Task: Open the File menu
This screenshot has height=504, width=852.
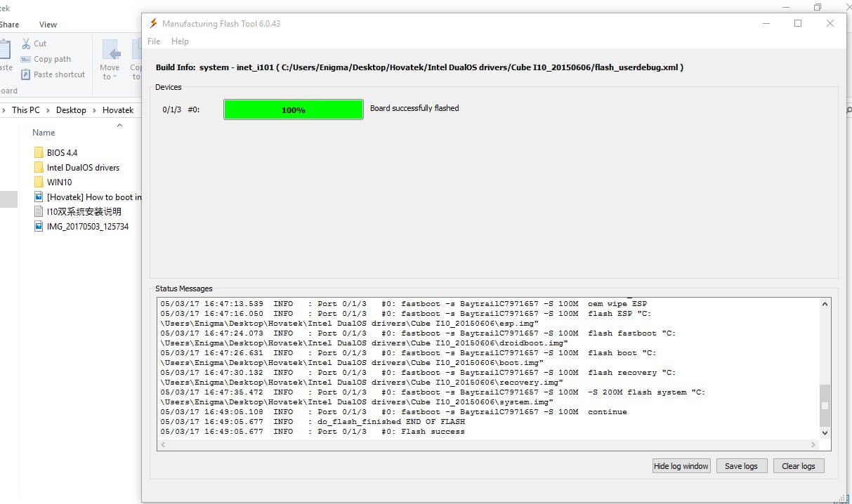Action: [x=154, y=41]
